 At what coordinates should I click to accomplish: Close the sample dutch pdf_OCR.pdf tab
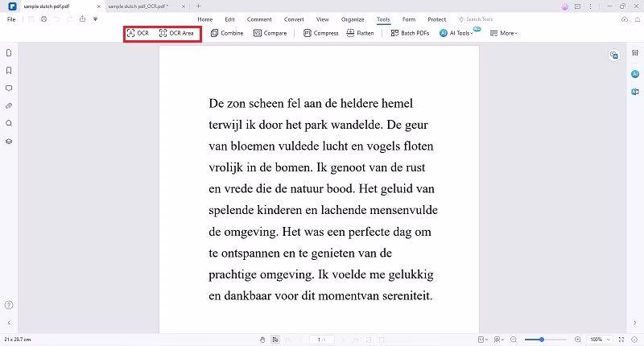(184, 6)
